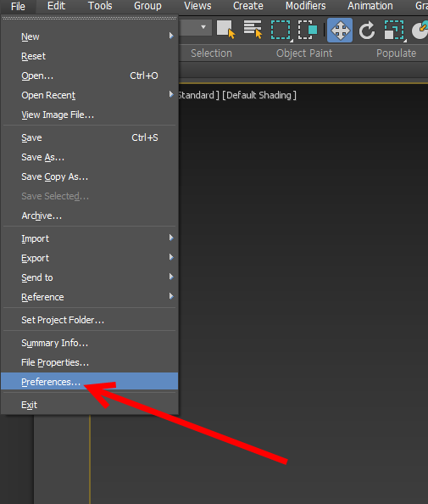Click the dotted tear-off strip of File menu

point(90,19)
